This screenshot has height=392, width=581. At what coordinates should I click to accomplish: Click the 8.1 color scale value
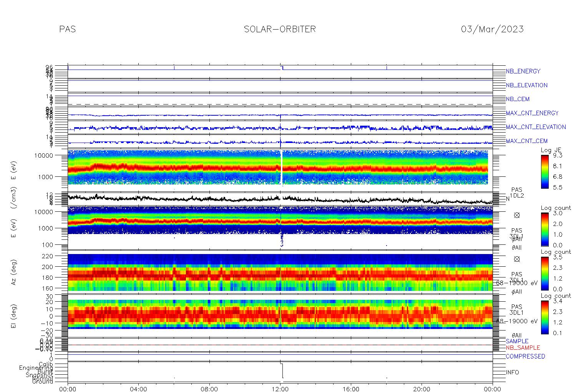coord(558,166)
